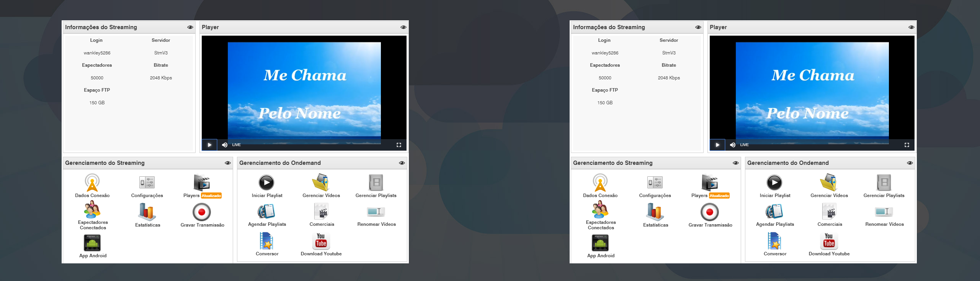Click LIVE indicator on left player

pos(237,145)
